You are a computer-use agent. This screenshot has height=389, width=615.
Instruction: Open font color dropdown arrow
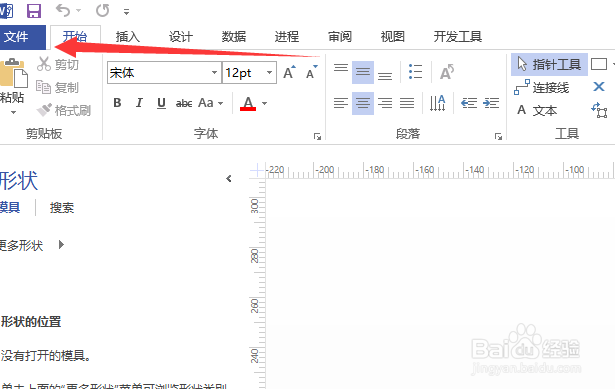coord(265,104)
